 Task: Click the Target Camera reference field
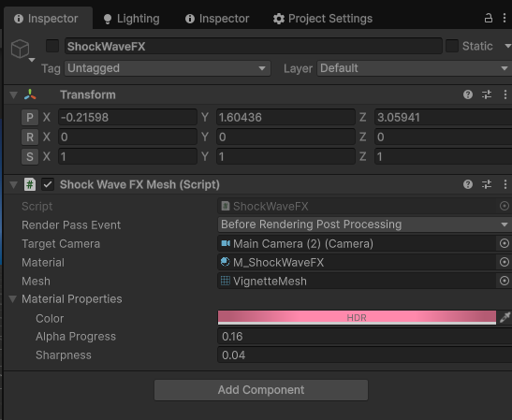pyautogui.click(x=357, y=243)
